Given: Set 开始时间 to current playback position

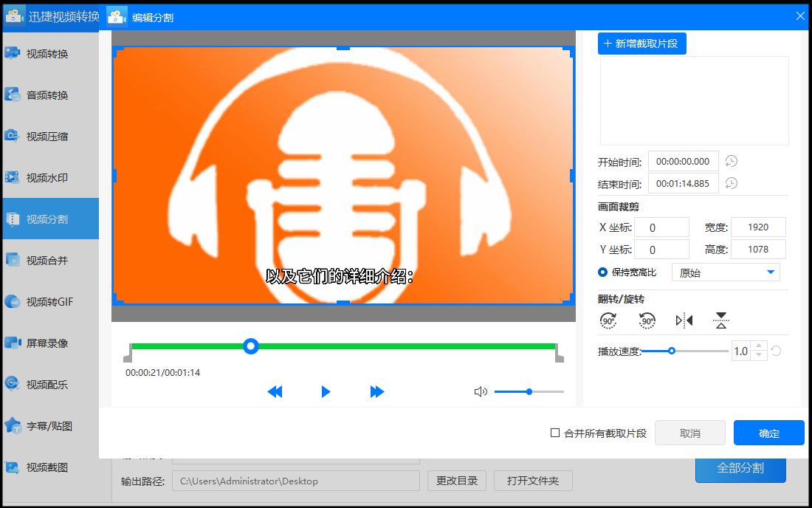Looking at the screenshot, I should [731, 161].
